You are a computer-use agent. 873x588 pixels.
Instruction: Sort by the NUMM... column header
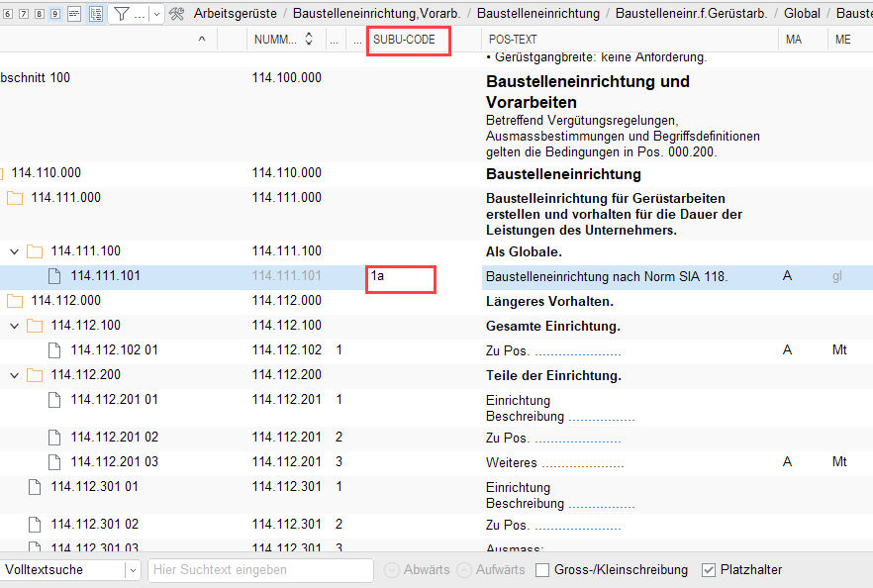[x=275, y=40]
